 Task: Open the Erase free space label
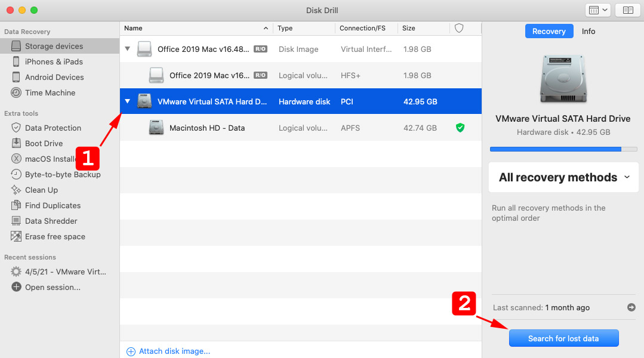(55, 236)
